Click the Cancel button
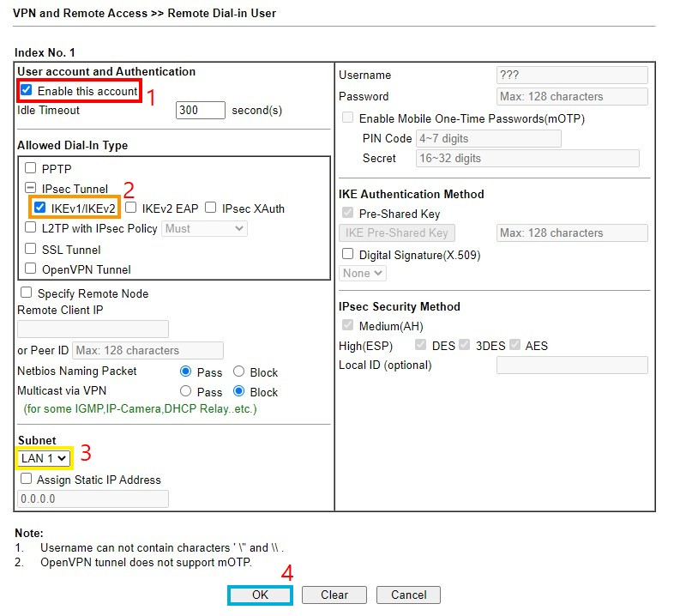Viewport: 674px width, 616px height. click(x=408, y=595)
